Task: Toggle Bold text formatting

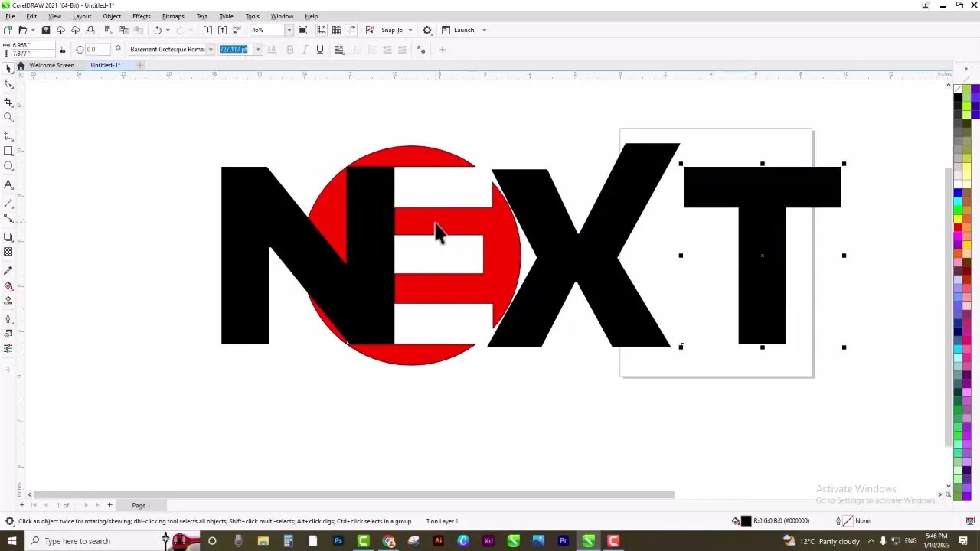Action: [x=289, y=50]
